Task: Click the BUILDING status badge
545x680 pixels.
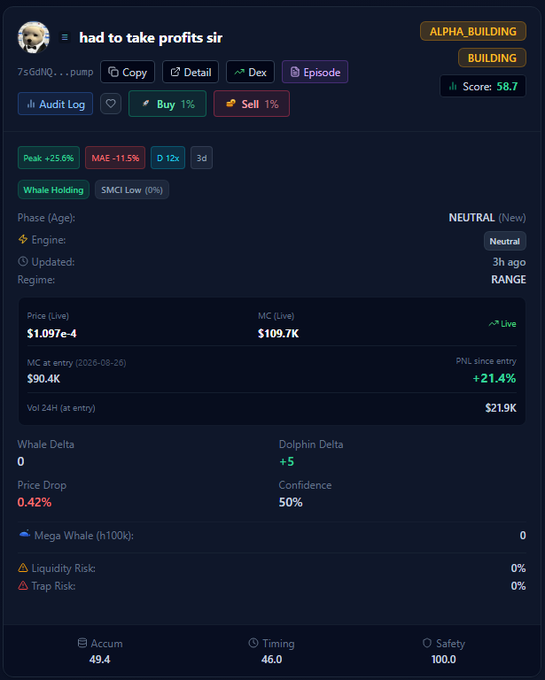Action: pos(492,58)
